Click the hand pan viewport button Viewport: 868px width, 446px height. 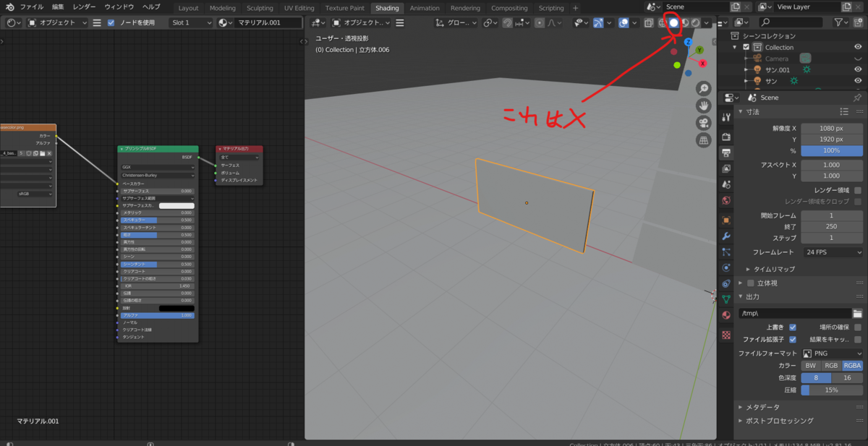point(704,106)
